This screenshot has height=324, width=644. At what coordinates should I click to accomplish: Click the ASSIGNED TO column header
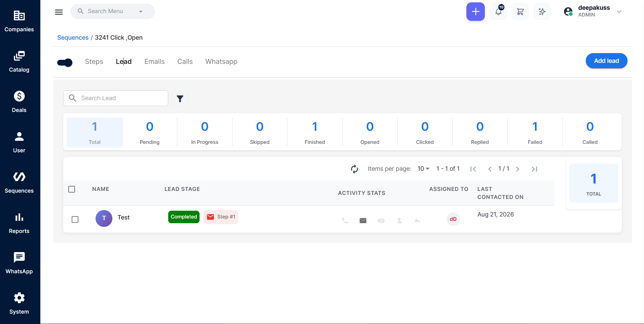(449, 189)
